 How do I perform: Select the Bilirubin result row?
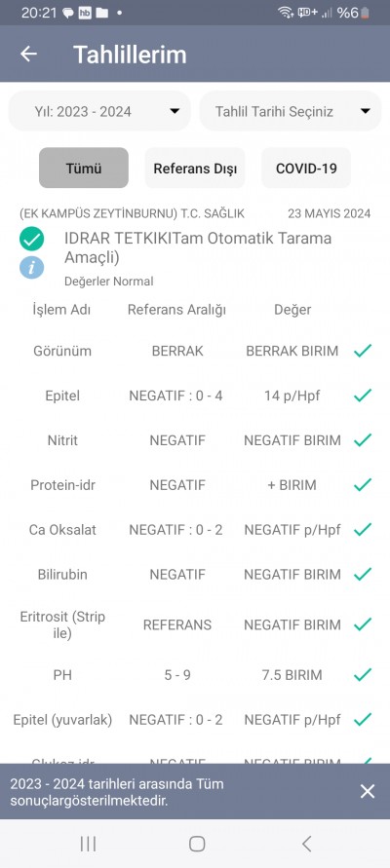(x=195, y=575)
